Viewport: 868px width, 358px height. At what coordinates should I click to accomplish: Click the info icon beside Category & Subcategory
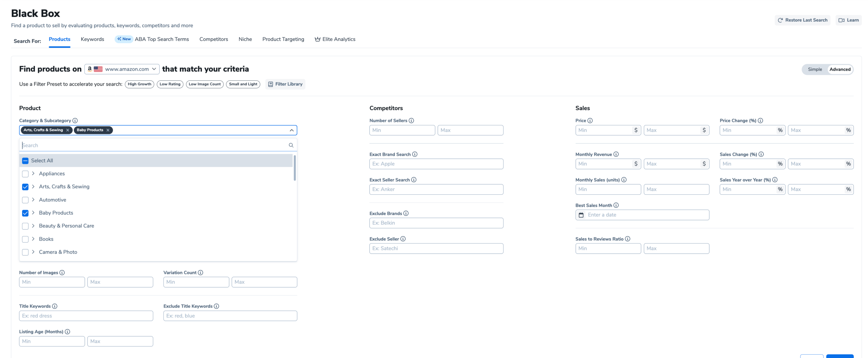tap(75, 121)
